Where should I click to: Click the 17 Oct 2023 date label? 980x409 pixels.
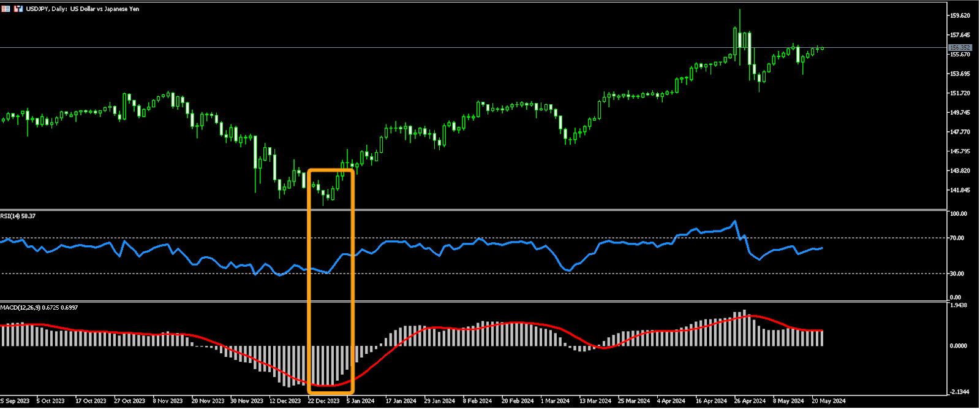tap(91, 401)
